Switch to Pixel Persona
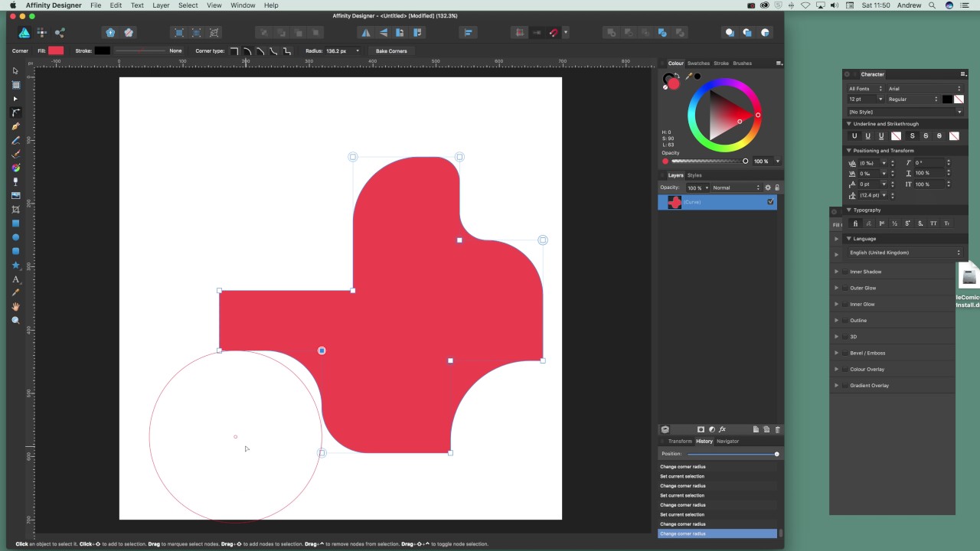 coord(42,32)
